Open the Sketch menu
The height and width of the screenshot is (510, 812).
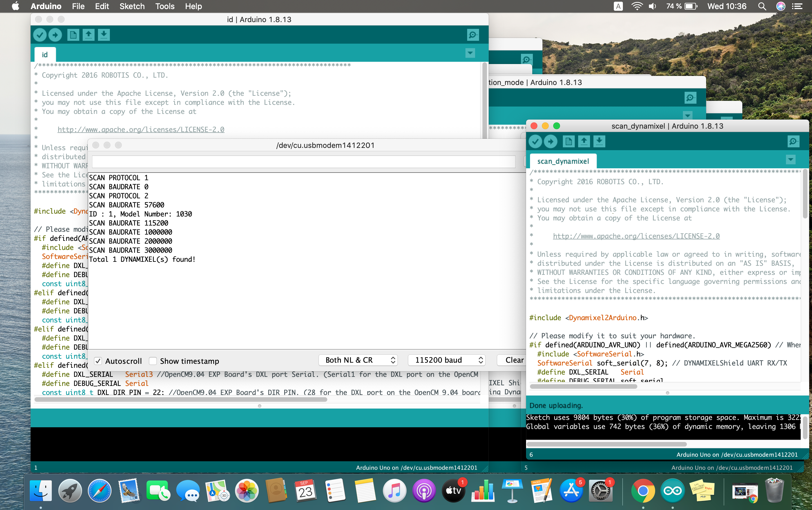[x=132, y=6]
